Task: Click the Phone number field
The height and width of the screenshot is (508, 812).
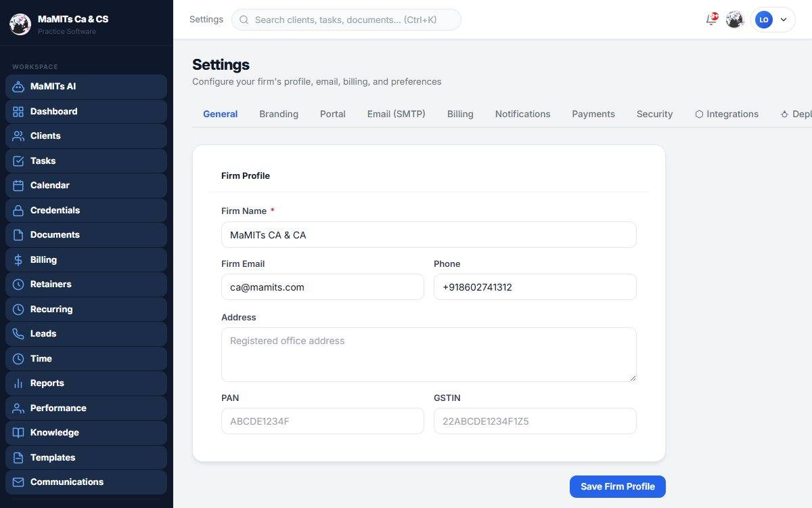Action: (x=535, y=287)
